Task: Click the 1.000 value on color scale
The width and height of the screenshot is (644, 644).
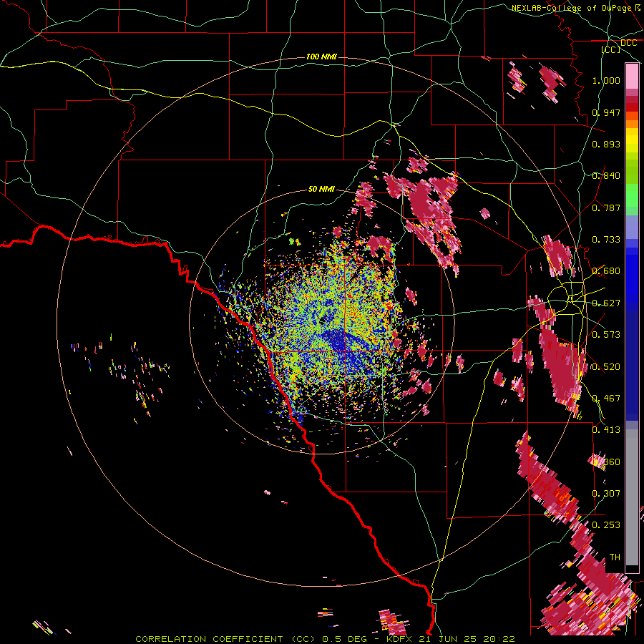Action: point(606,80)
